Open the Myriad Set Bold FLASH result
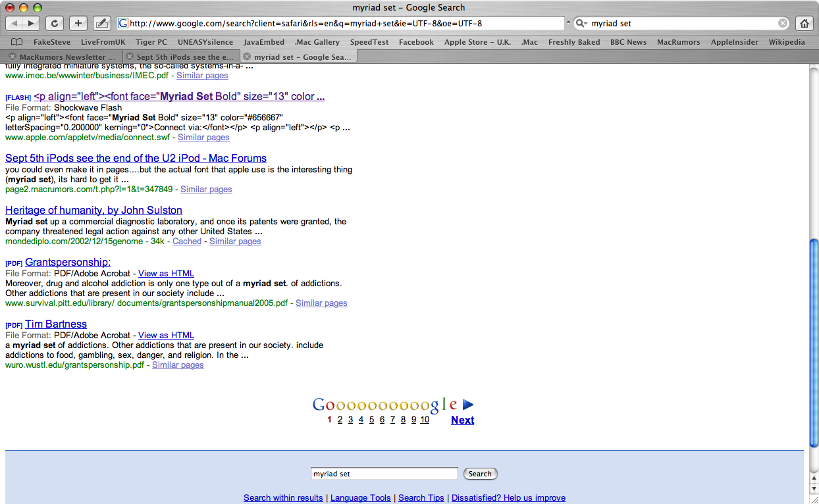 click(179, 96)
